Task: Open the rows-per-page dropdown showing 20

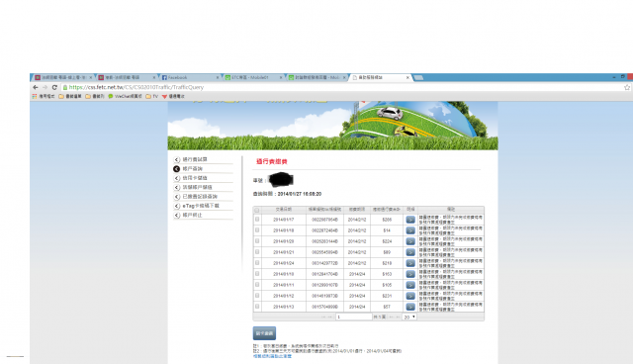Action: 409,318
